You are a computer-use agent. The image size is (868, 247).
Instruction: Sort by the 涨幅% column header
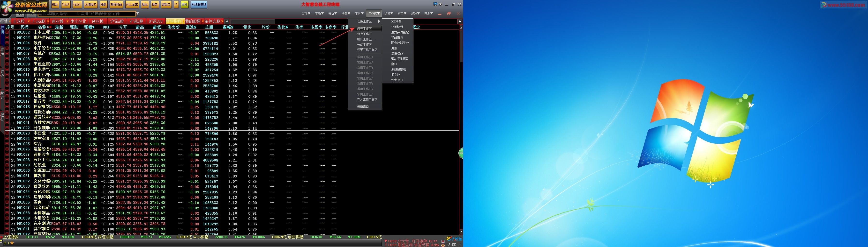pos(90,27)
